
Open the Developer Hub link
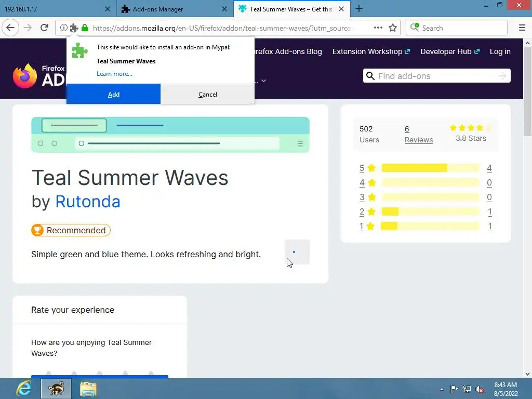pyautogui.click(x=450, y=51)
